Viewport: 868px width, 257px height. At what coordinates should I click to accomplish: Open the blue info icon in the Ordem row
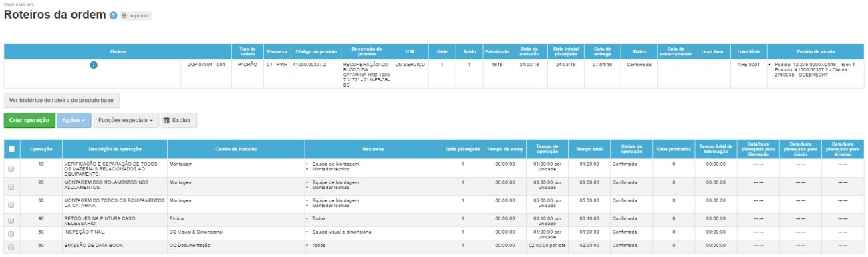point(94,65)
